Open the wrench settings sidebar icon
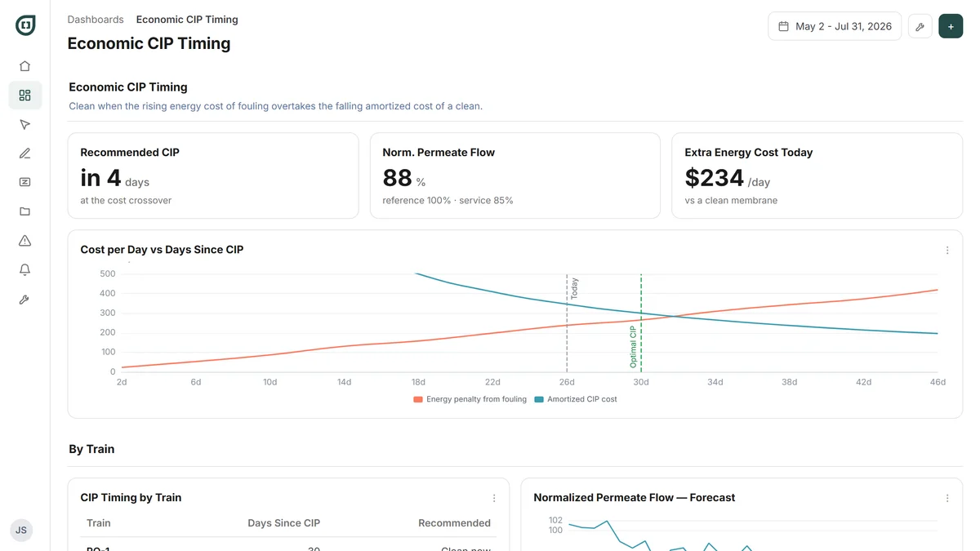 click(24, 300)
